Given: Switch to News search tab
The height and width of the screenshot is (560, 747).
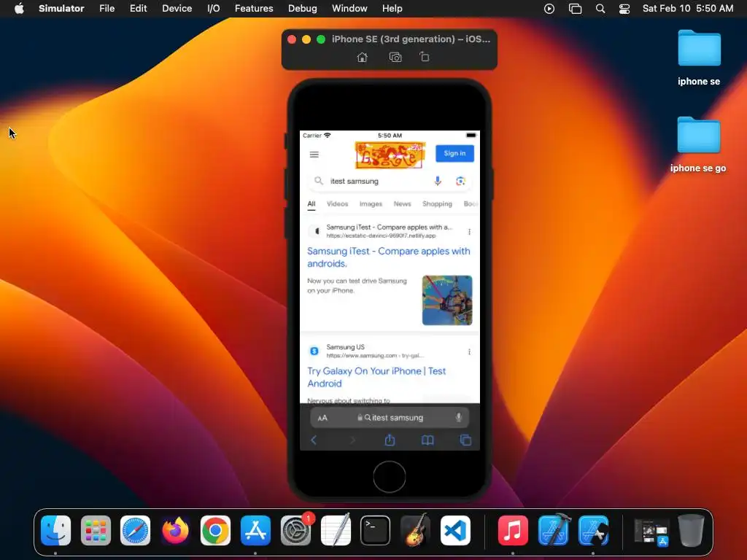Looking at the screenshot, I should click(x=402, y=204).
